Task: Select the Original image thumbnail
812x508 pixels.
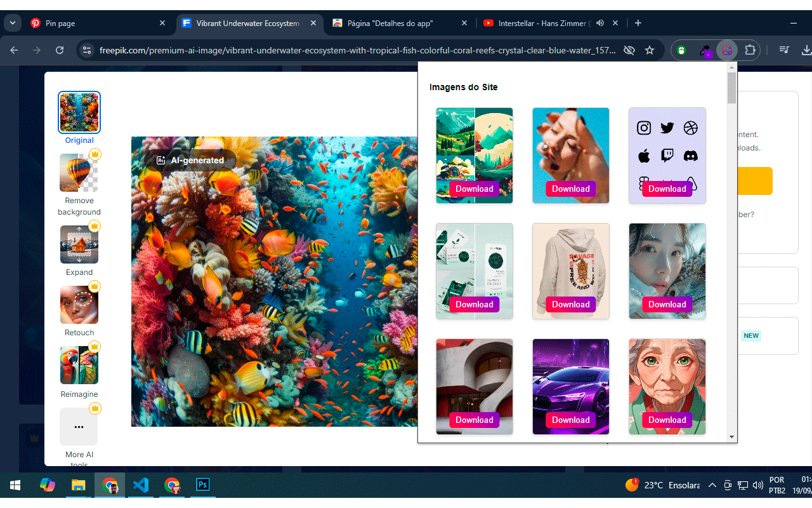Action: [x=79, y=112]
